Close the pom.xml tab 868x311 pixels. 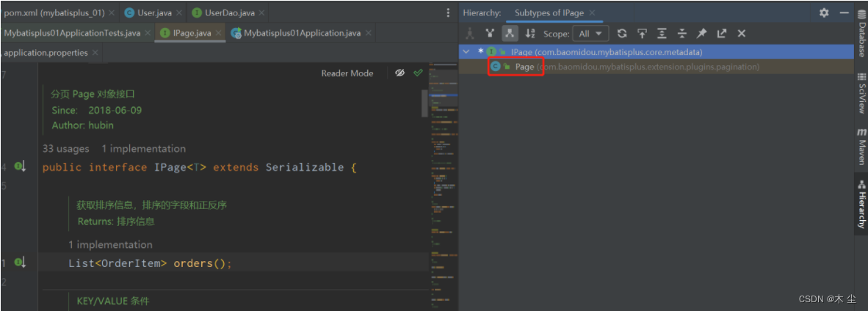pos(112,12)
